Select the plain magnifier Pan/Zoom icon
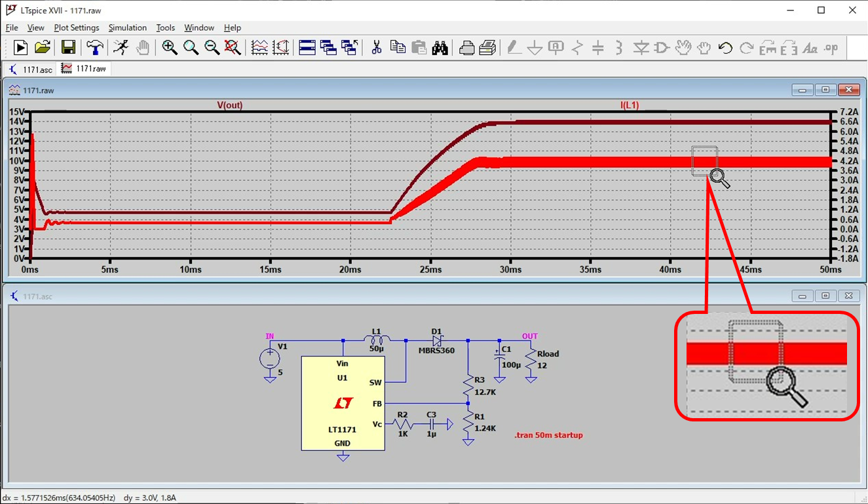 [x=191, y=47]
